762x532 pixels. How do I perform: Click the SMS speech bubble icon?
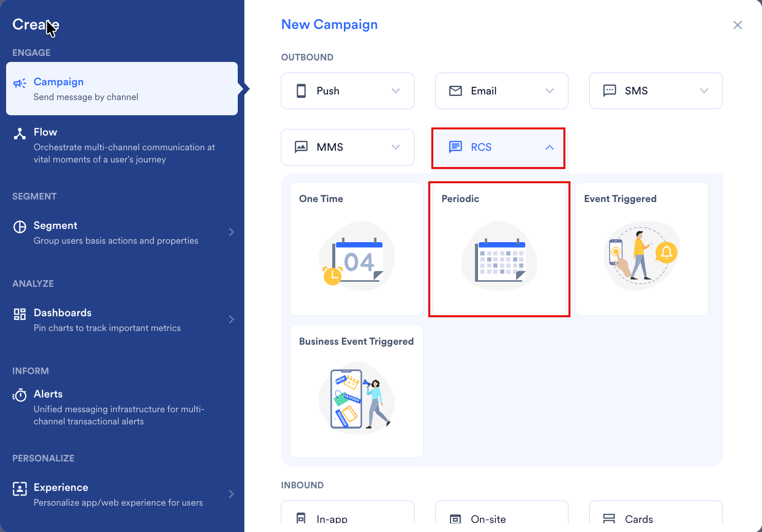click(x=610, y=91)
